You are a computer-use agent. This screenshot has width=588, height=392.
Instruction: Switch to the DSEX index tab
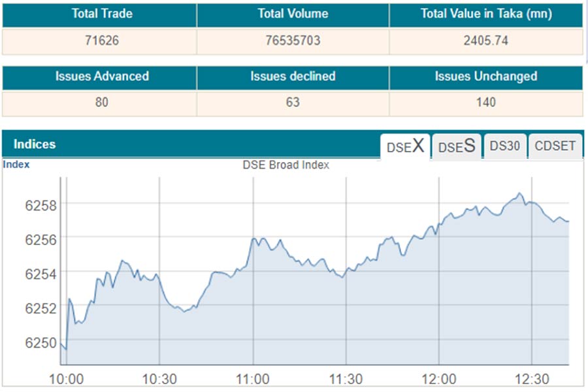pyautogui.click(x=405, y=146)
